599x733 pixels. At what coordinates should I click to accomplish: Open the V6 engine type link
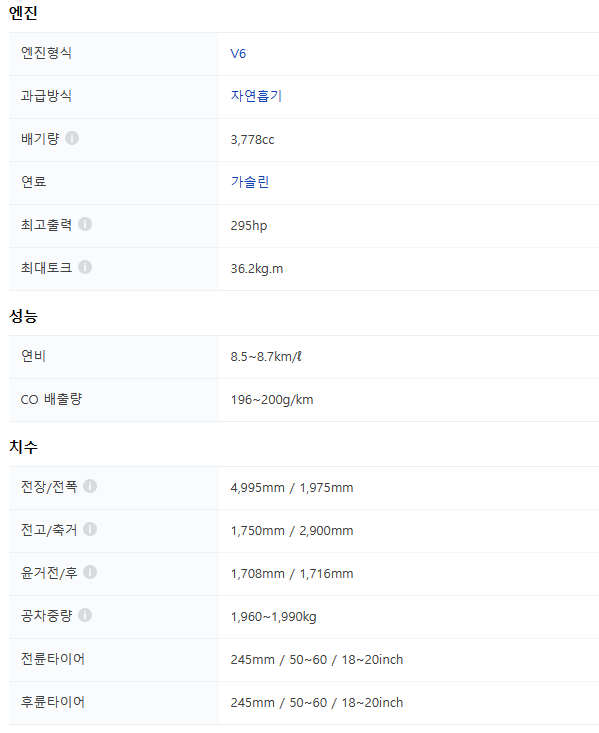[238, 54]
